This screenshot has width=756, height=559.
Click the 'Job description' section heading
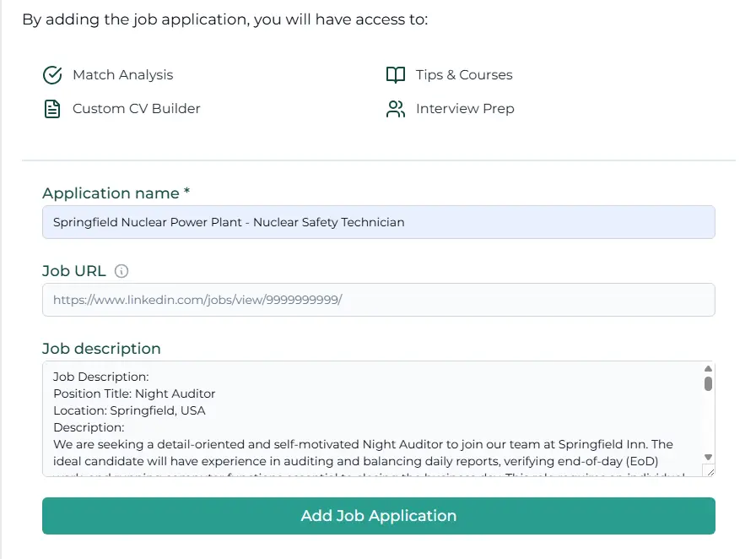(101, 348)
